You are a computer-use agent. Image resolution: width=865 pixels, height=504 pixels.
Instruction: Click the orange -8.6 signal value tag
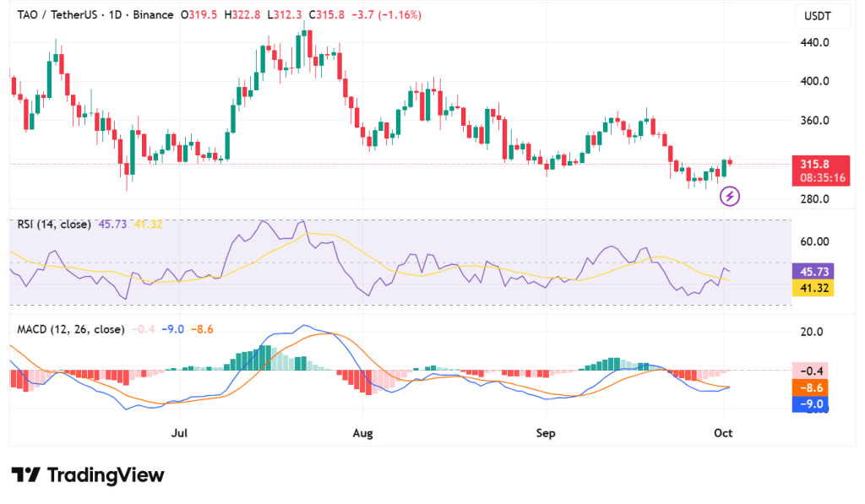810,387
